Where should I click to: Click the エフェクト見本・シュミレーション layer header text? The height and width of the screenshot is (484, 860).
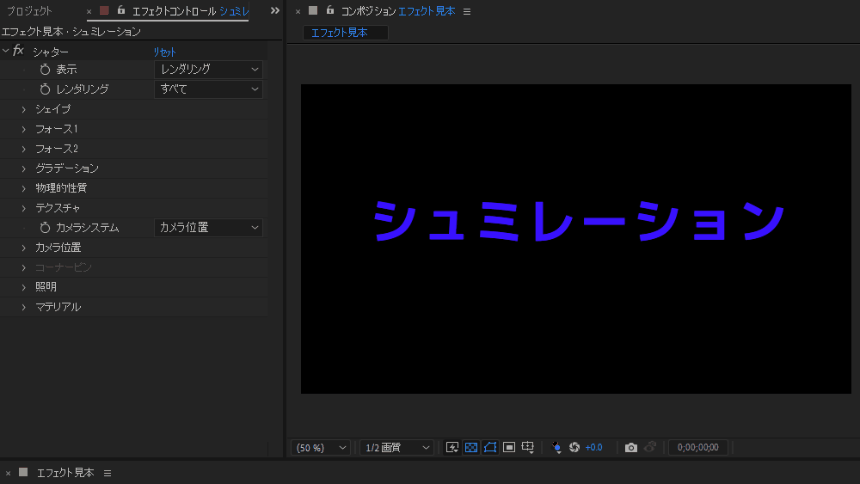click(71, 32)
